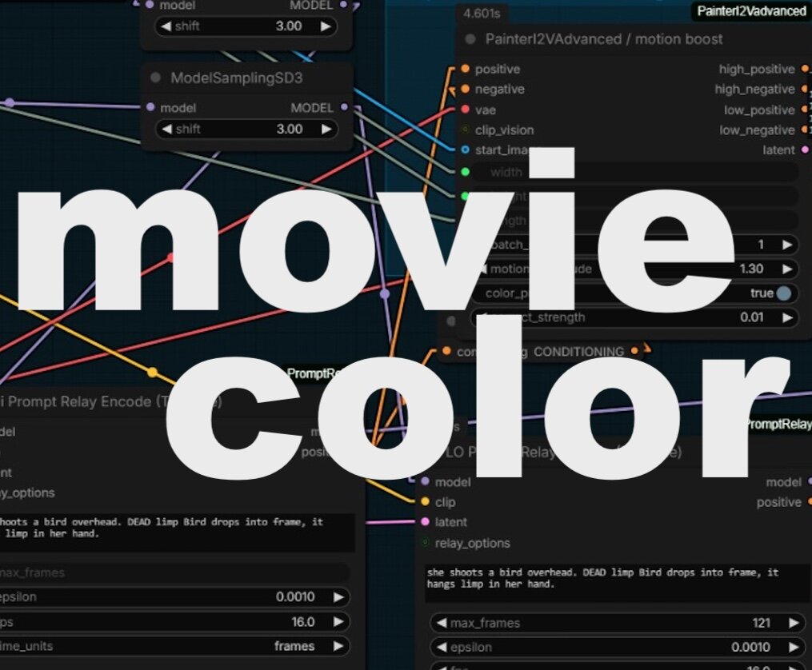Increase batch_size with its right arrow
Image resolution: width=812 pixels, height=670 pixels.
787,245
